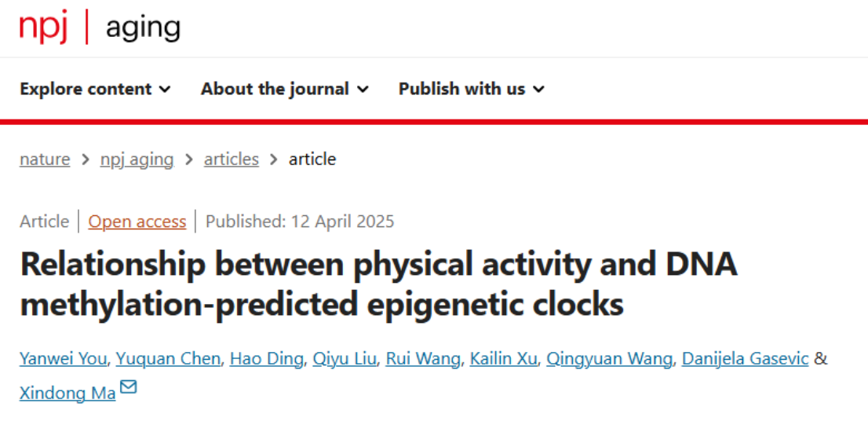Show Qingyuan Wang author details

610,359
